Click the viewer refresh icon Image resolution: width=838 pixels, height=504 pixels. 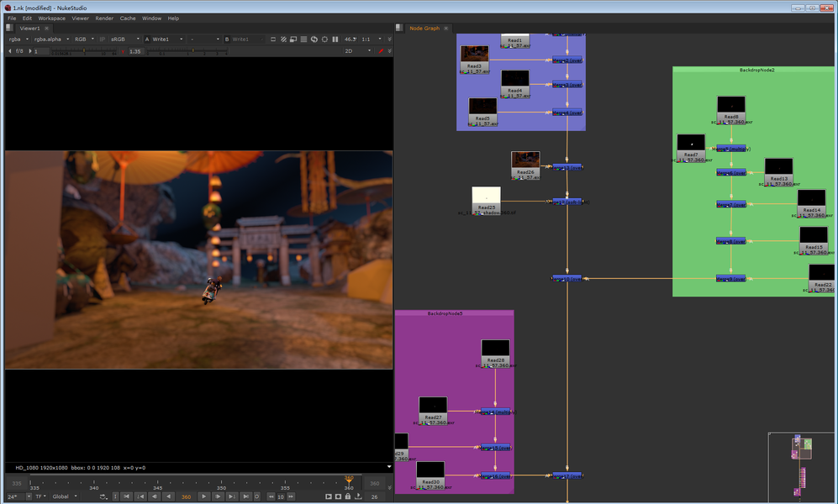point(314,39)
